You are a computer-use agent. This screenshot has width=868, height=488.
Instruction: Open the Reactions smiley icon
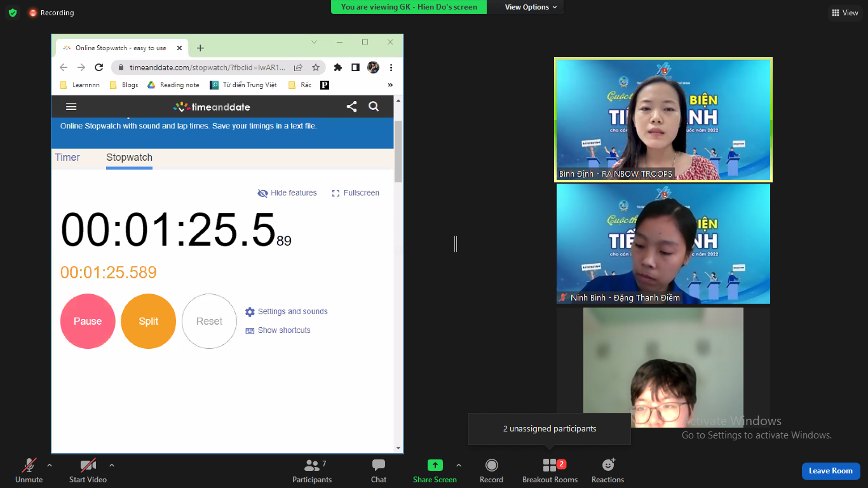[x=608, y=465]
